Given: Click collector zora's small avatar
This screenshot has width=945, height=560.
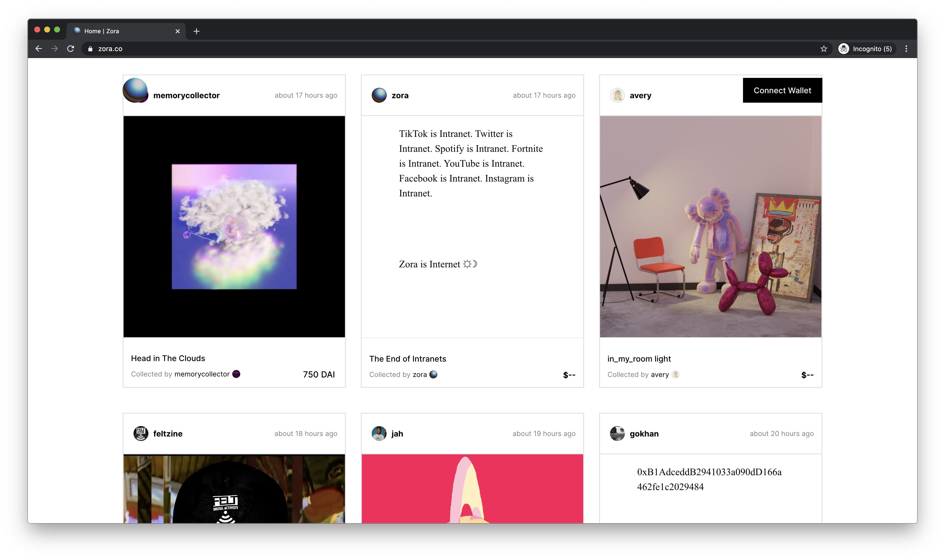Looking at the screenshot, I should 434,374.
